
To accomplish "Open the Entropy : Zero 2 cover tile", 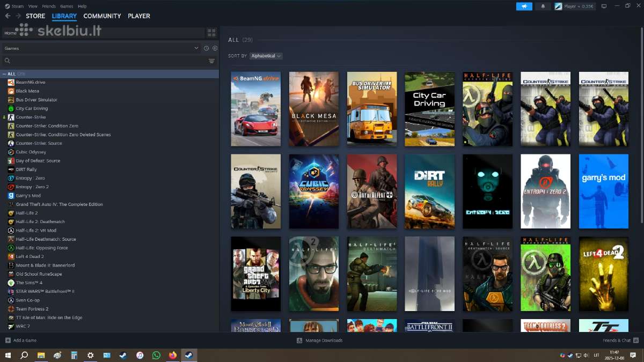I will (x=546, y=191).
